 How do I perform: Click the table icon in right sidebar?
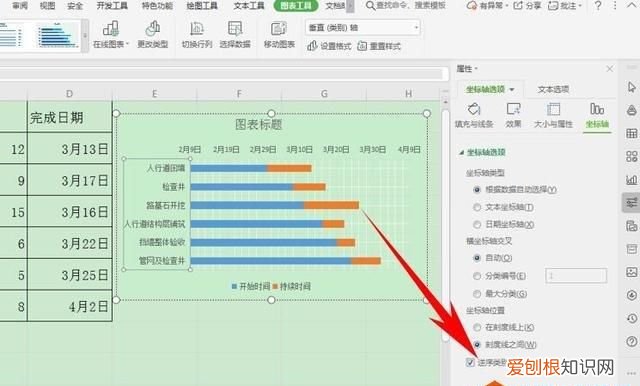[632, 133]
